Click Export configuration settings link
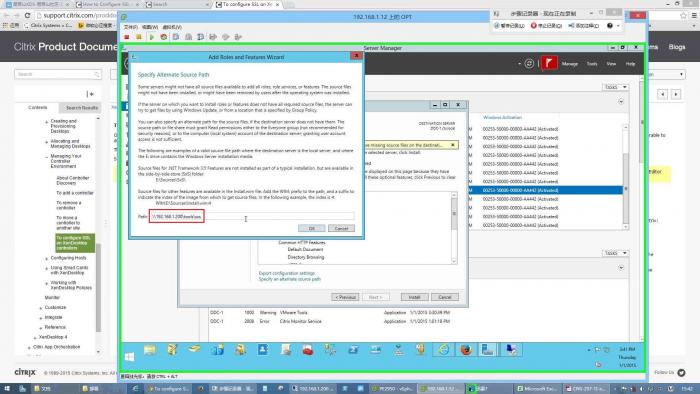This screenshot has width=700, height=394. pyautogui.click(x=287, y=273)
